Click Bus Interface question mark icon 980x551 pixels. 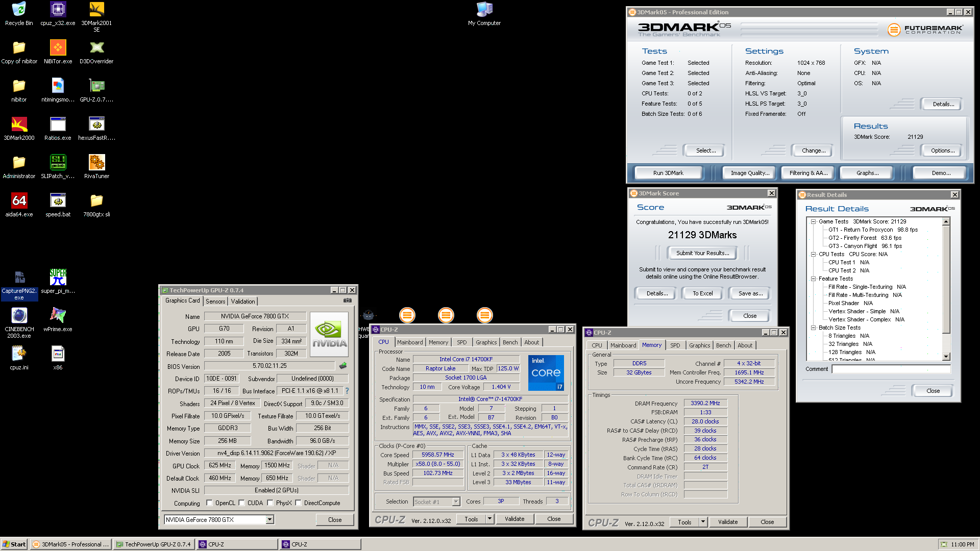pyautogui.click(x=347, y=391)
